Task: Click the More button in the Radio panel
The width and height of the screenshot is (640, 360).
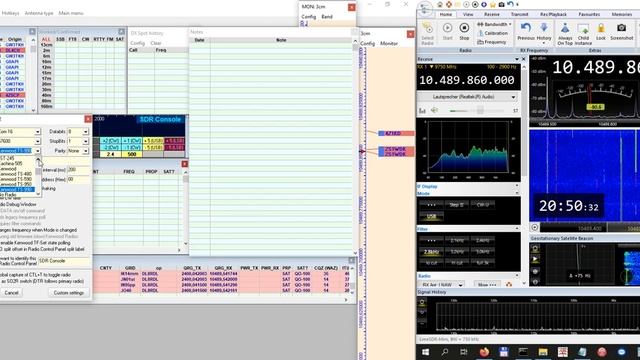Action: point(487,284)
